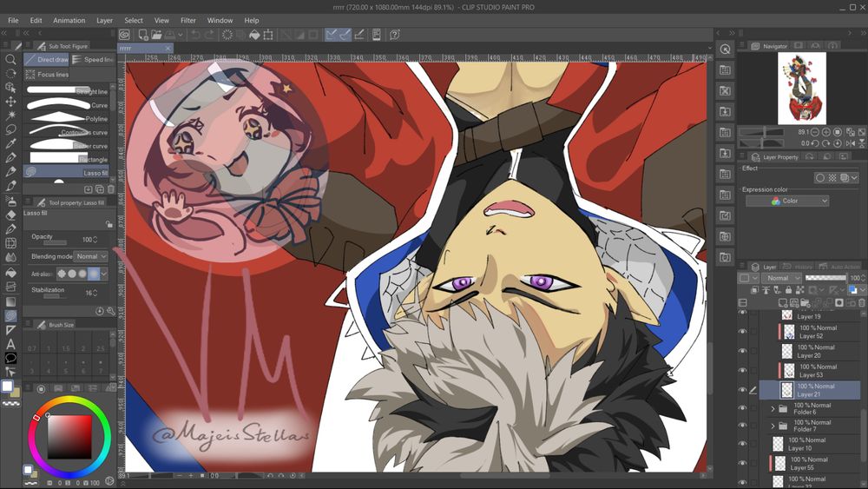Adjust the Opacity slider in Tool property
Screen dimensions: 868x489
[x=55, y=242]
